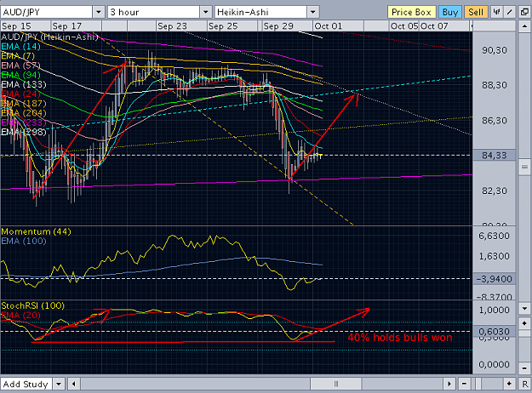Zoom out with the bottom minus button
532x393 pixels.
tap(464, 384)
